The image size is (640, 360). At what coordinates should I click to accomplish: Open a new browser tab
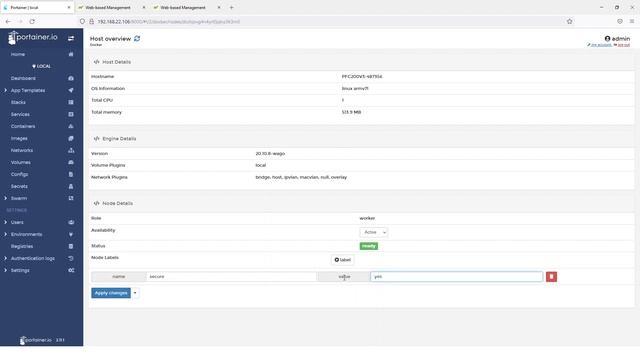coord(231,7)
